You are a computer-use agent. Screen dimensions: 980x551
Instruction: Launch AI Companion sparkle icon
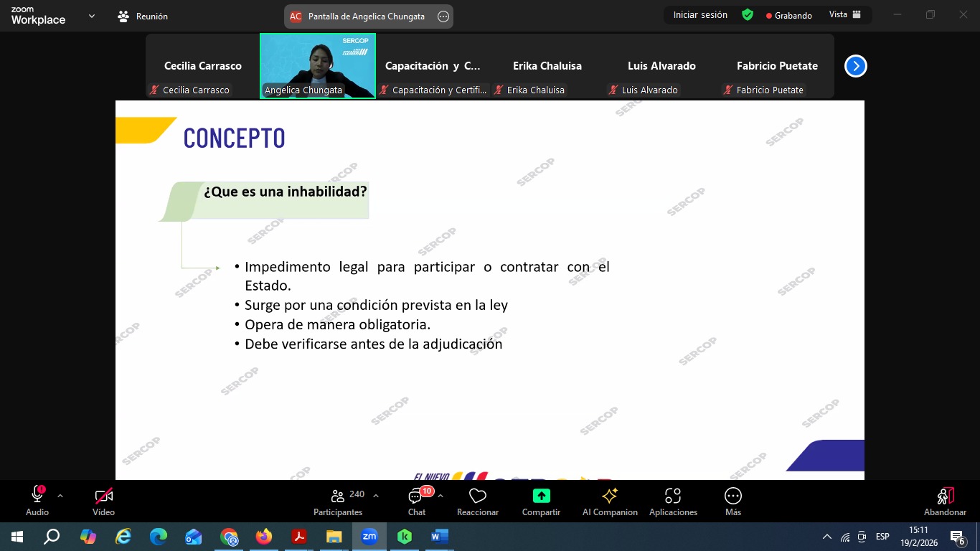[x=610, y=496]
